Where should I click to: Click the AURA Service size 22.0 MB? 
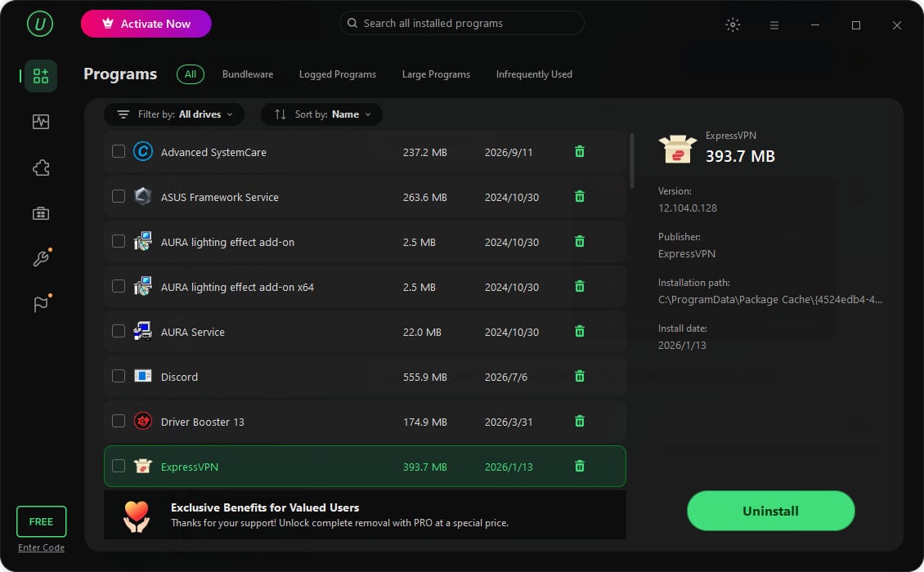coord(422,333)
